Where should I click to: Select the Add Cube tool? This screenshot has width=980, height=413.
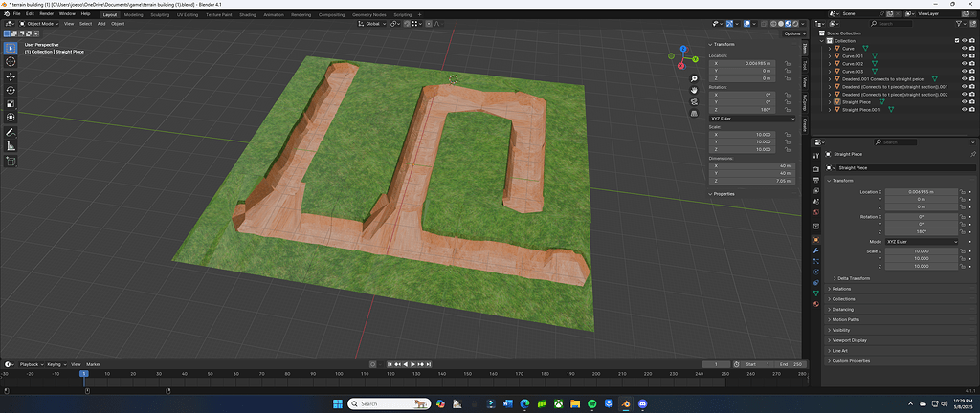(x=11, y=161)
